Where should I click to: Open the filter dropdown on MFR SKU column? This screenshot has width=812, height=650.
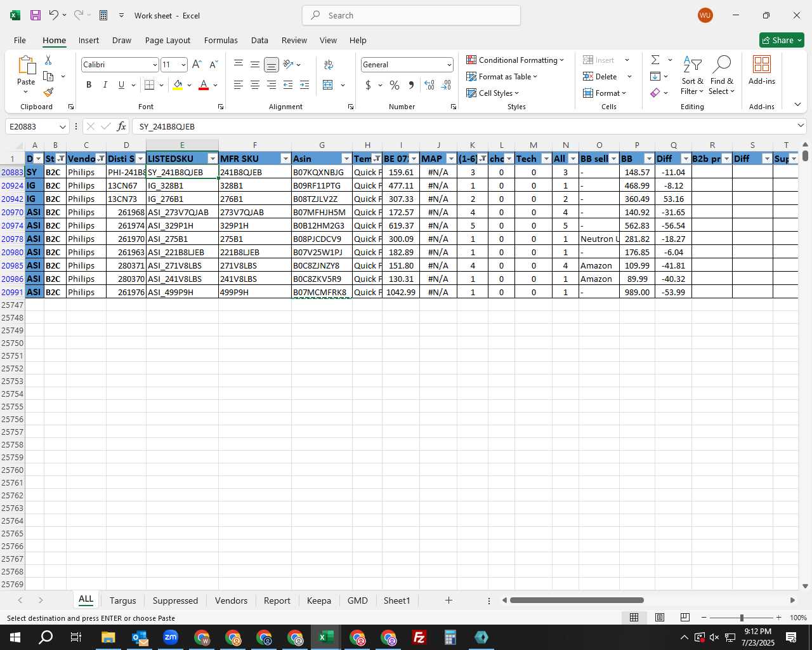click(x=285, y=159)
